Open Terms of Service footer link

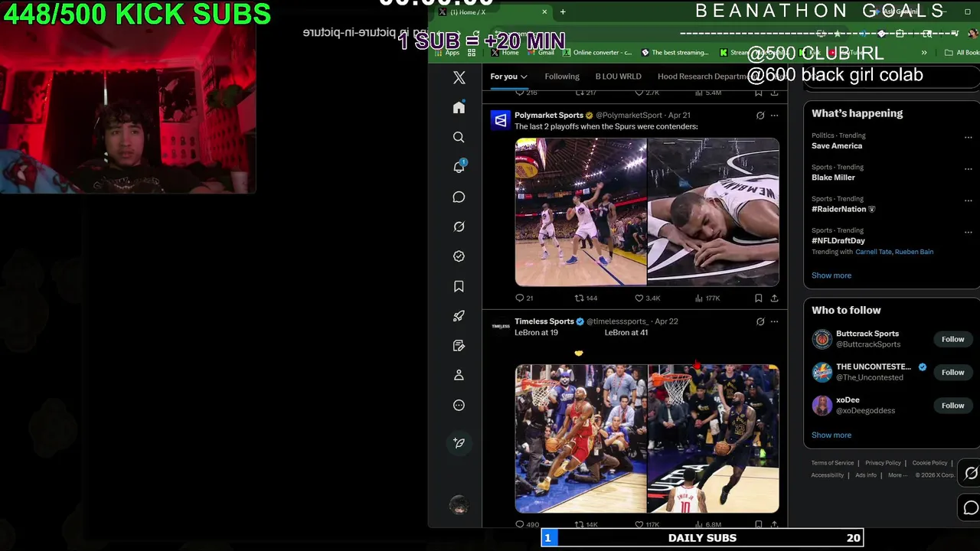pyautogui.click(x=832, y=463)
